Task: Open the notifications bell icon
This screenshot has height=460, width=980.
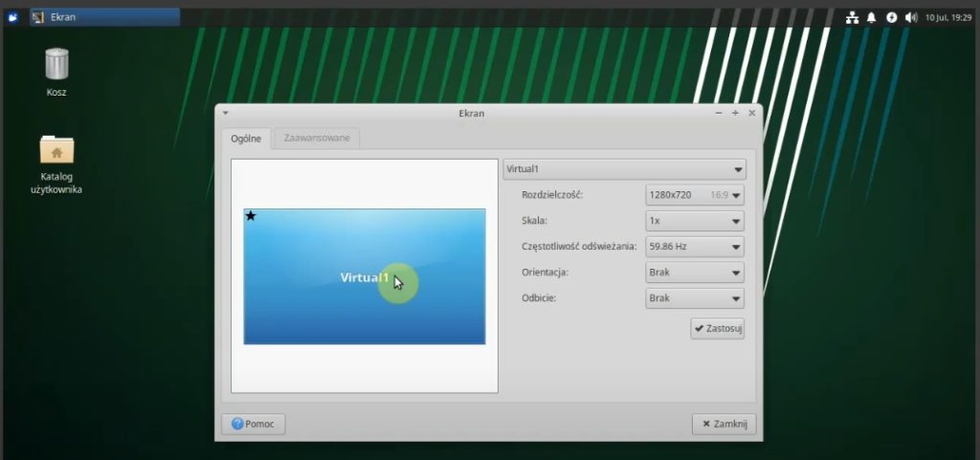Action: 871,17
